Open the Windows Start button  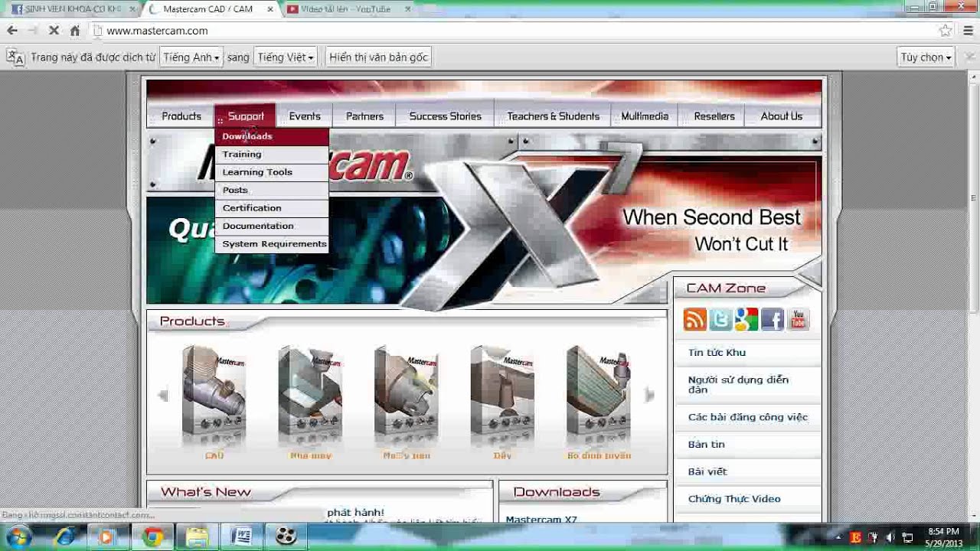click(x=18, y=536)
